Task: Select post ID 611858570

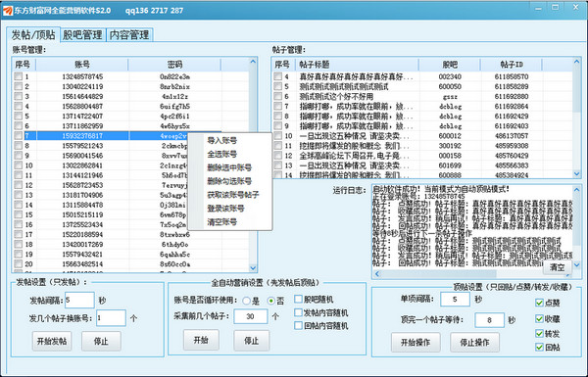Action: 512,76
